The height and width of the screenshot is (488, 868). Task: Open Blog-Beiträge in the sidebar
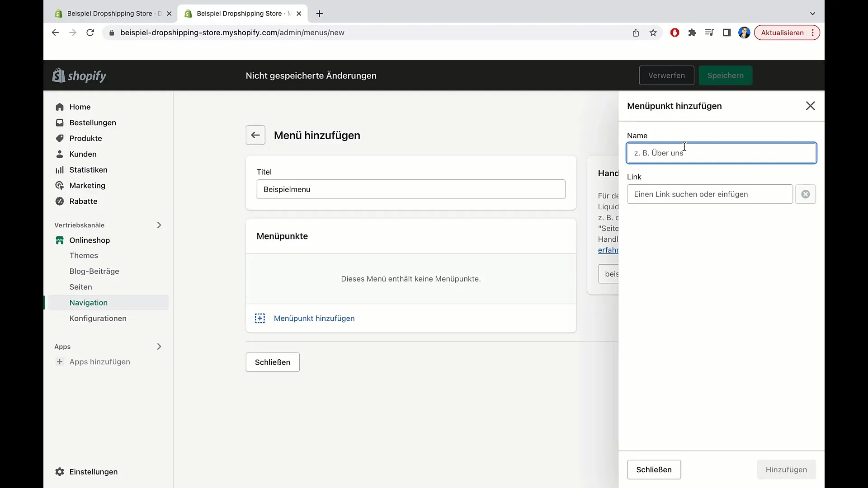94,271
